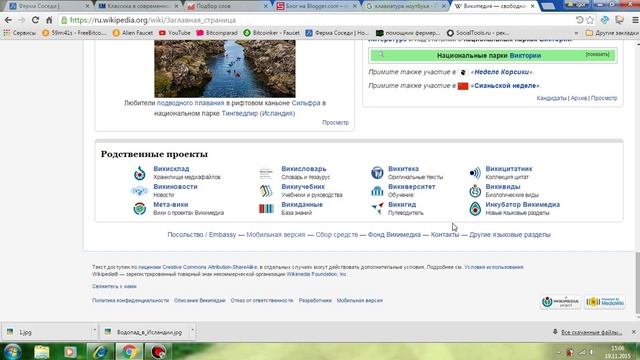Open File Explorer from the taskbar
This screenshot has width=640, height=360.
click(x=42, y=352)
